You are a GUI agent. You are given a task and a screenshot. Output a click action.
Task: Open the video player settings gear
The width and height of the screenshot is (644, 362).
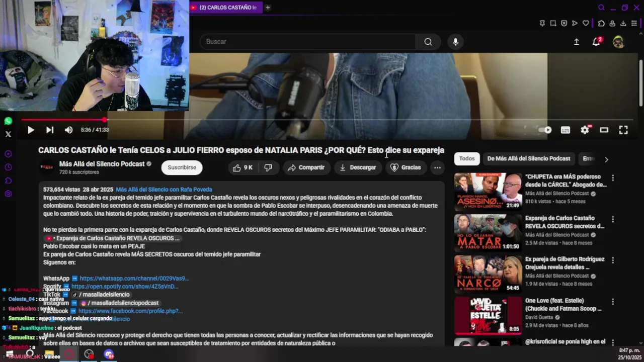[585, 130]
